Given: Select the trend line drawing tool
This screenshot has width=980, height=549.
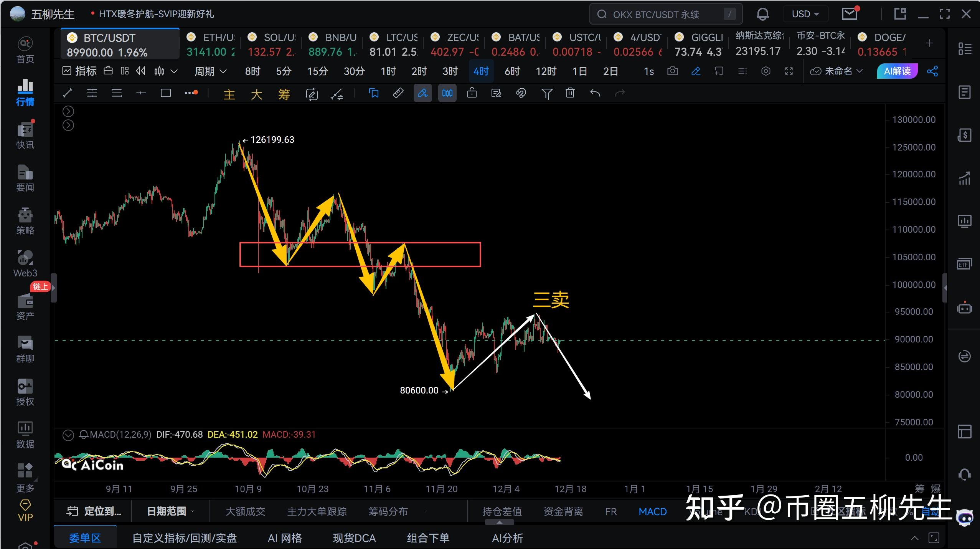Looking at the screenshot, I should 68,93.
